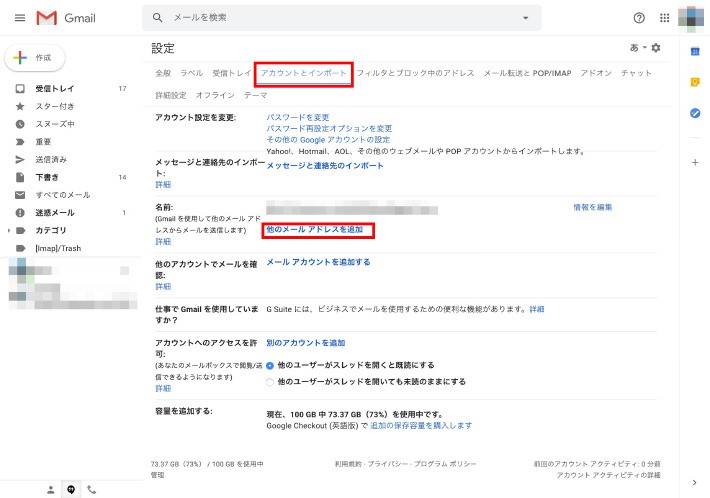This screenshot has height=498, width=710.
Task: Click the side panel collapse arrow
Action: pos(695,483)
